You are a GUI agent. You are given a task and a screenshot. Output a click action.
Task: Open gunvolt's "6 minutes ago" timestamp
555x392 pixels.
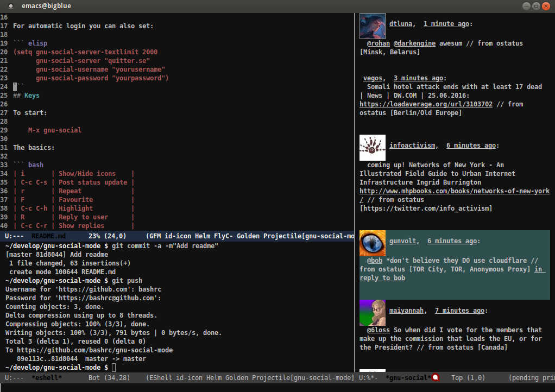coord(452,241)
